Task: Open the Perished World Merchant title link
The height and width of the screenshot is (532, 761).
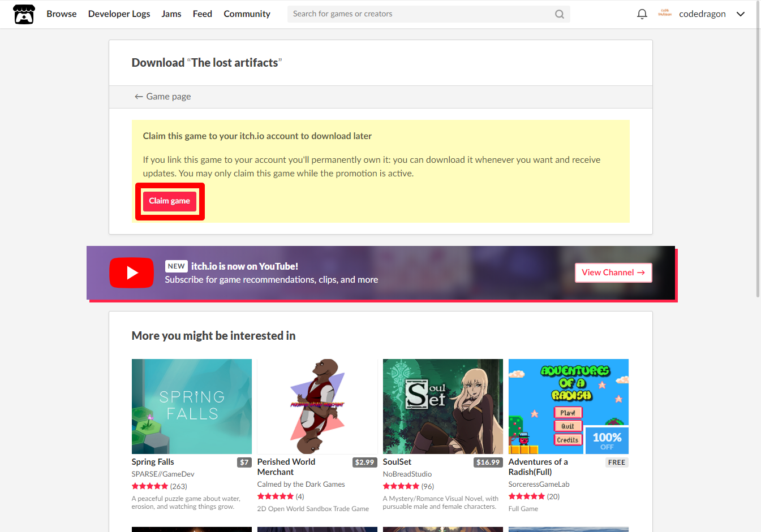Action: (286, 467)
